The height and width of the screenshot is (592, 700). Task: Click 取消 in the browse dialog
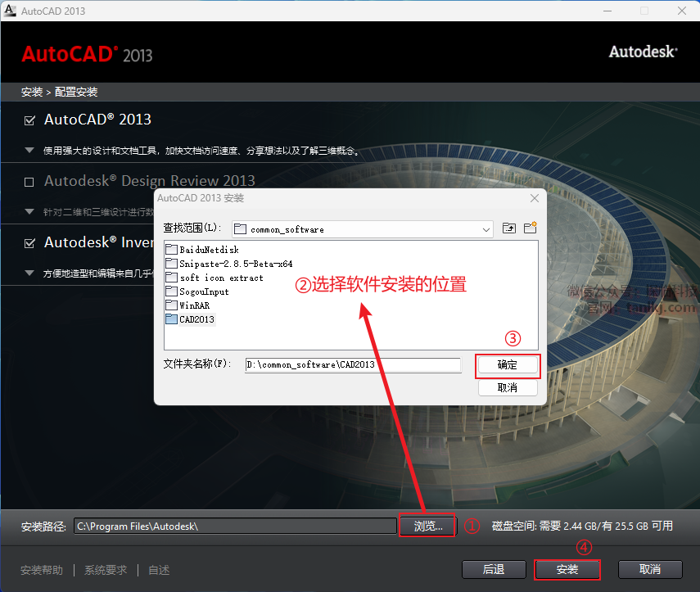(x=507, y=387)
